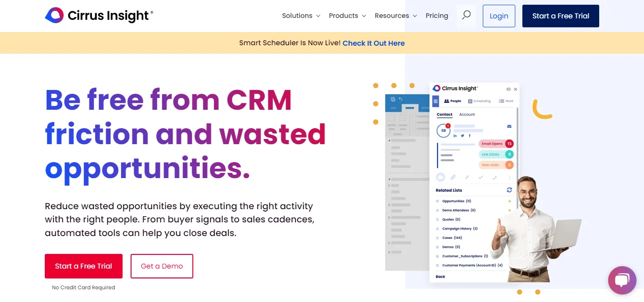The width and height of the screenshot is (644, 302).
Task: Click the three-dot more icon in action row
Action: pos(509,178)
